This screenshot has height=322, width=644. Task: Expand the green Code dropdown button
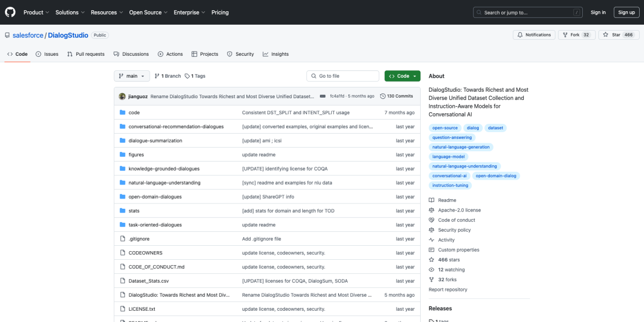pyautogui.click(x=402, y=76)
